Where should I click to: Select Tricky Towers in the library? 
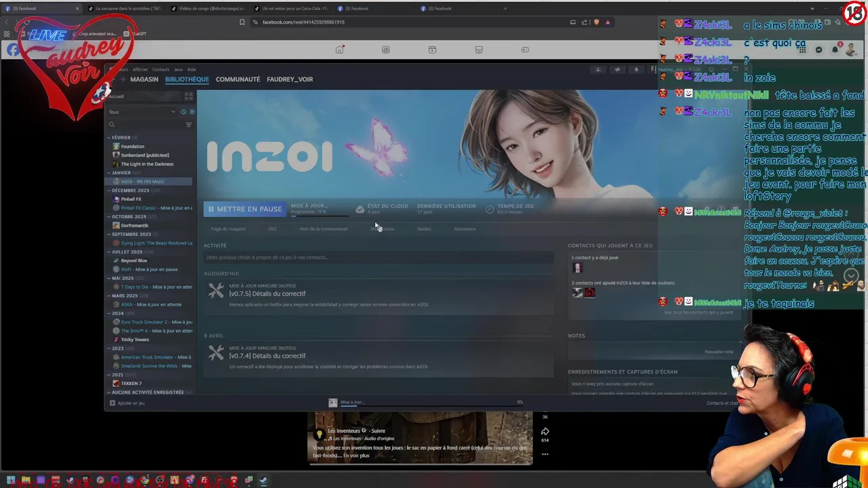coord(134,340)
